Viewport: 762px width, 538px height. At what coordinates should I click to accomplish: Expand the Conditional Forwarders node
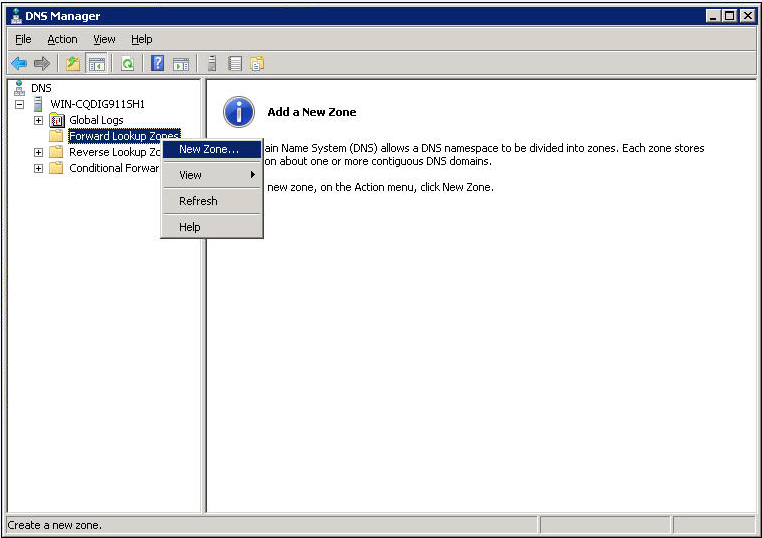tap(38, 169)
